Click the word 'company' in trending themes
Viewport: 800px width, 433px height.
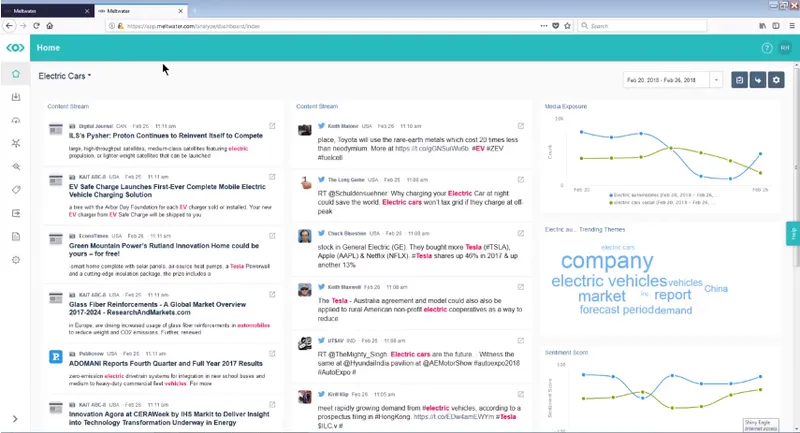coord(607,261)
